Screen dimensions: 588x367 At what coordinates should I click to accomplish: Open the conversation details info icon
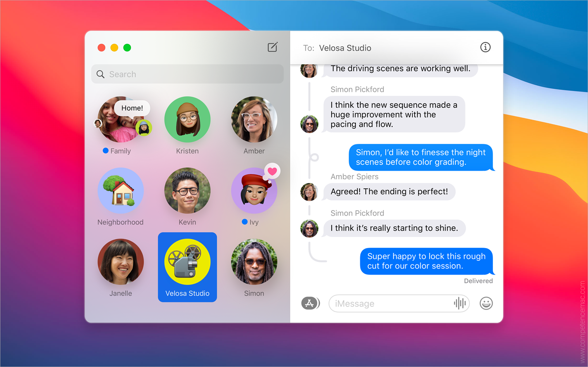pyautogui.click(x=486, y=48)
